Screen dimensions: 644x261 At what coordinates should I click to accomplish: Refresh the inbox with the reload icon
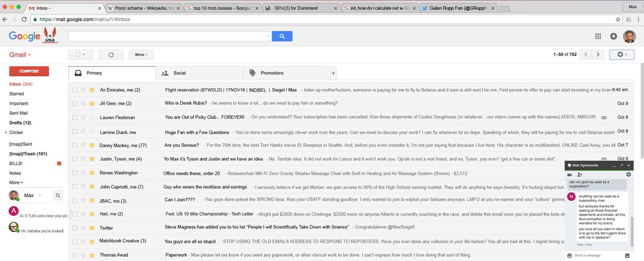(x=111, y=54)
